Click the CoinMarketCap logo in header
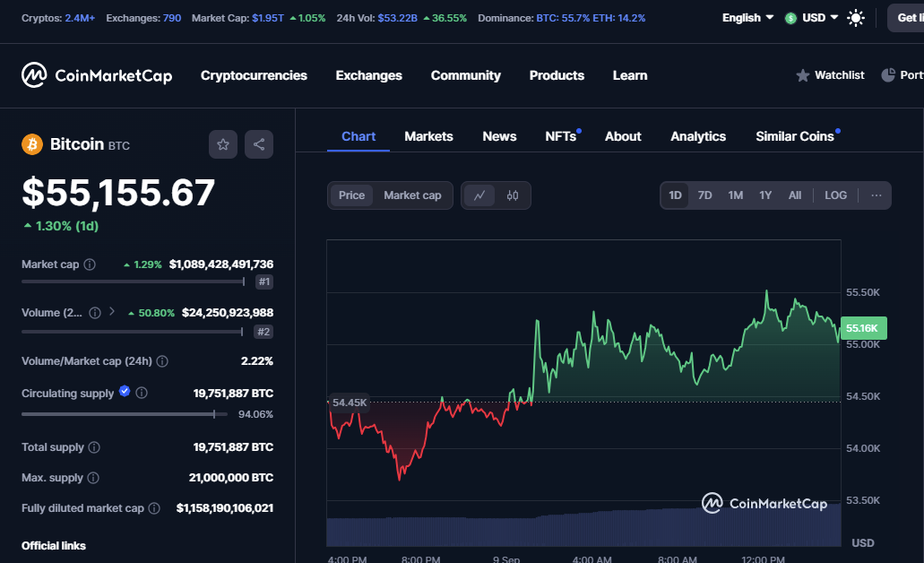Image resolution: width=924 pixels, height=563 pixels. 97,75
